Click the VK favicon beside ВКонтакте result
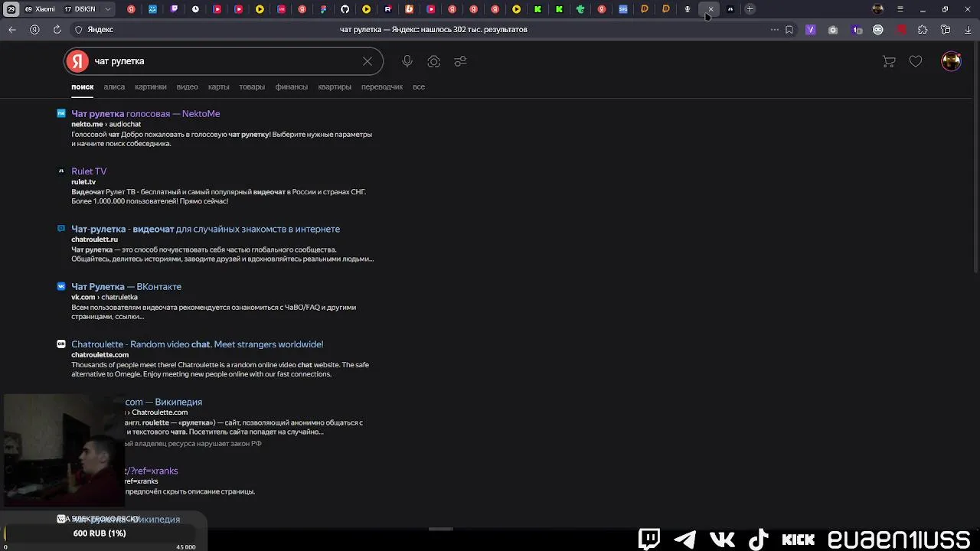 [61, 286]
